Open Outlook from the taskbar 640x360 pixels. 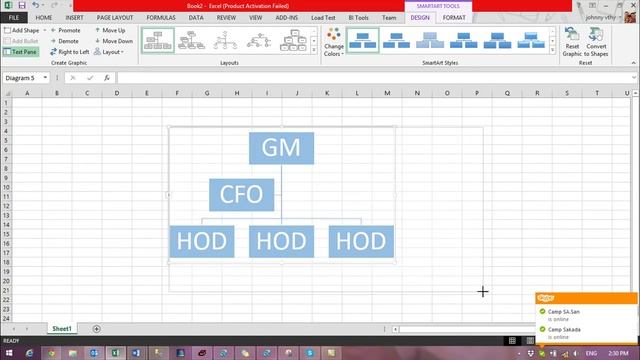click(x=94, y=353)
